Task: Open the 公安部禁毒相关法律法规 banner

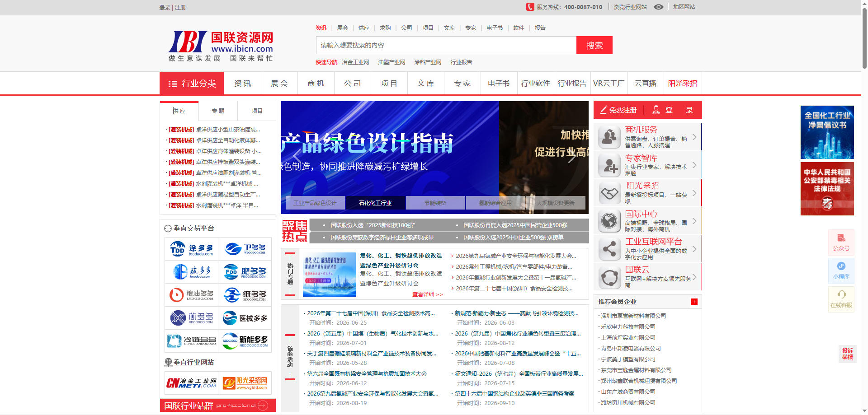Action: pos(827,189)
